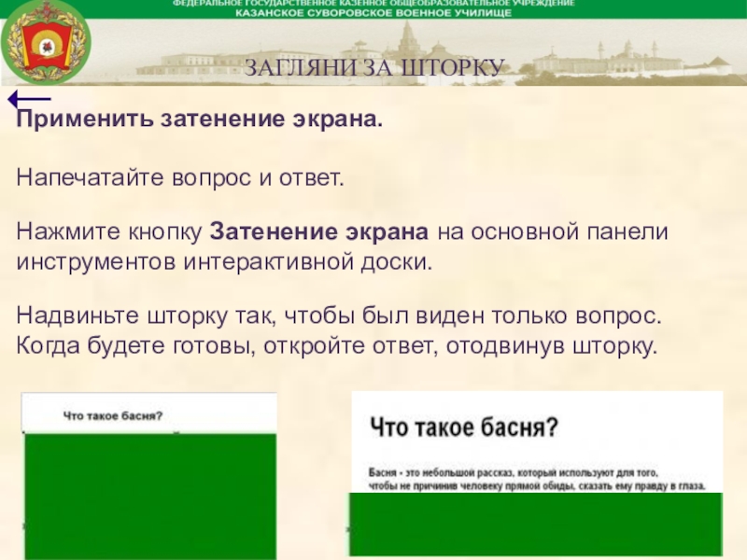Click header text 'КАЗАНСКОЕ СУВОРОВСКОЕ ВОЕННОЕ УЧИЛИЩЕ'
This screenshot has width=747, height=560.
click(x=373, y=13)
